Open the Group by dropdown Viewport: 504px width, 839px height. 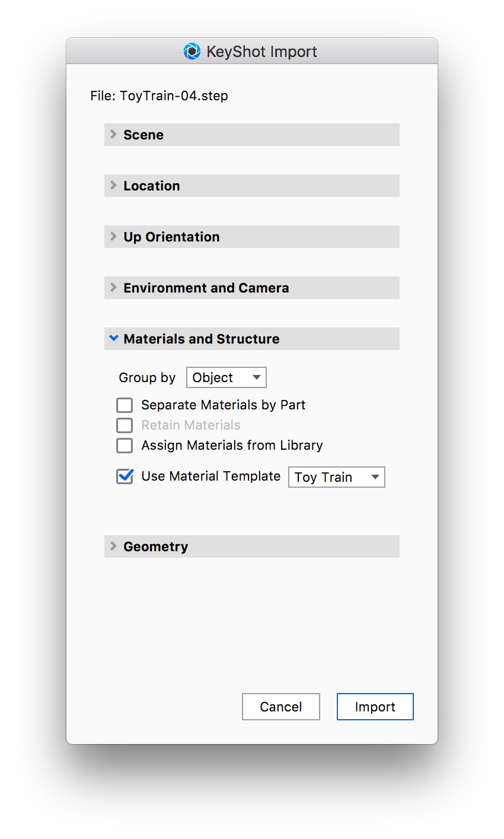[226, 377]
